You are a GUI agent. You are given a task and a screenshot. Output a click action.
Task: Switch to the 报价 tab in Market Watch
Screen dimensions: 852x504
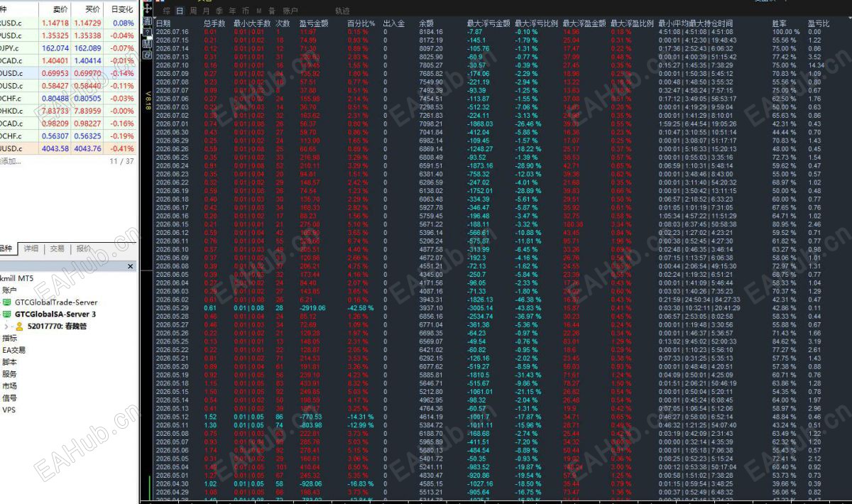[x=84, y=248]
